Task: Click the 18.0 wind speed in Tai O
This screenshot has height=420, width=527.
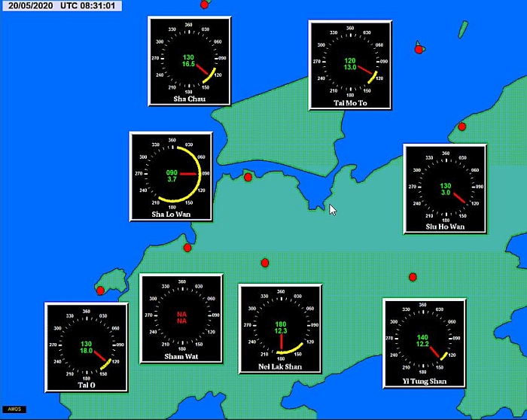Action: (86, 351)
